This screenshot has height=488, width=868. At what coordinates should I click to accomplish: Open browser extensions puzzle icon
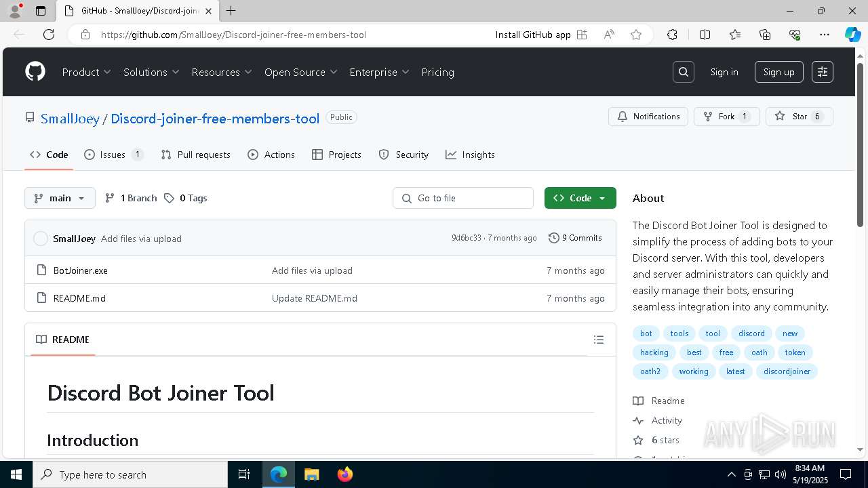point(672,35)
